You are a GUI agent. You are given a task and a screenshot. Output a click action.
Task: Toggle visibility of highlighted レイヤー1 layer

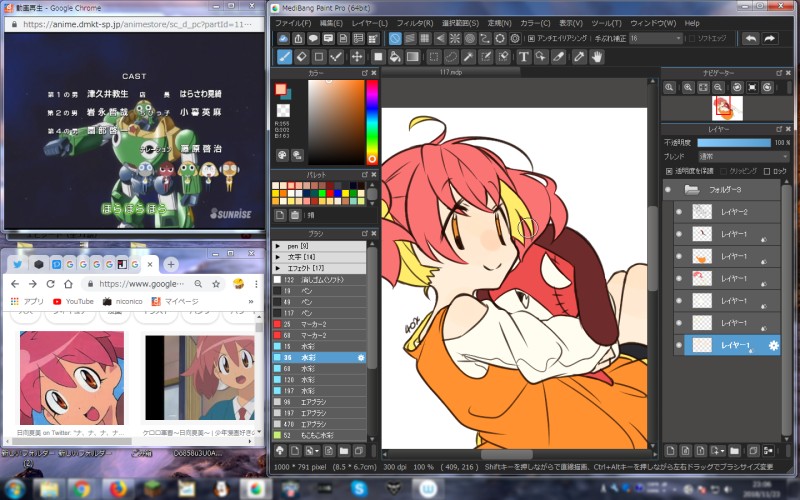point(679,345)
